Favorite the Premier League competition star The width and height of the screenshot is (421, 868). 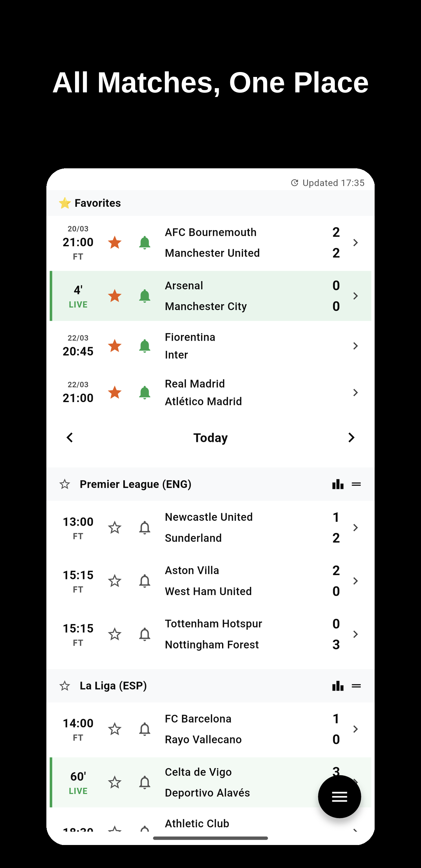pos(65,484)
